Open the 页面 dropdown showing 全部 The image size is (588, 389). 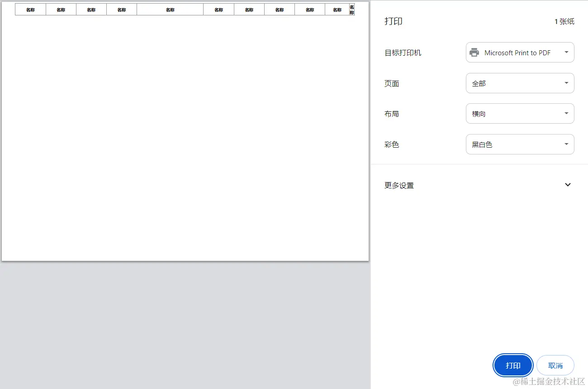coord(520,83)
